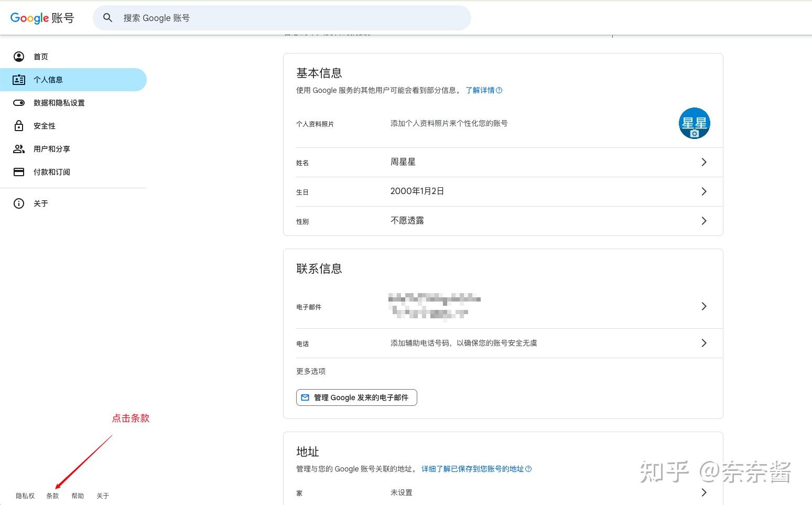Open the 隐私权 footer link
Viewport: 812px width, 505px height.
25,496
